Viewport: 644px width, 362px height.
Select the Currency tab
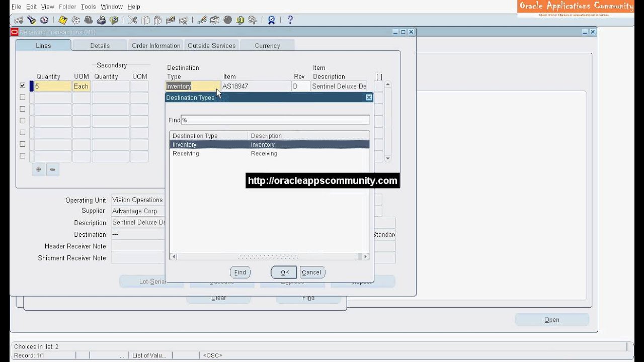coord(267,45)
